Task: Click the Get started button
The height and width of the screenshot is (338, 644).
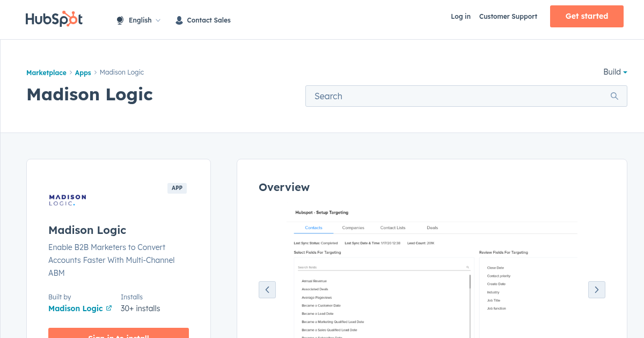Action: coord(587,16)
